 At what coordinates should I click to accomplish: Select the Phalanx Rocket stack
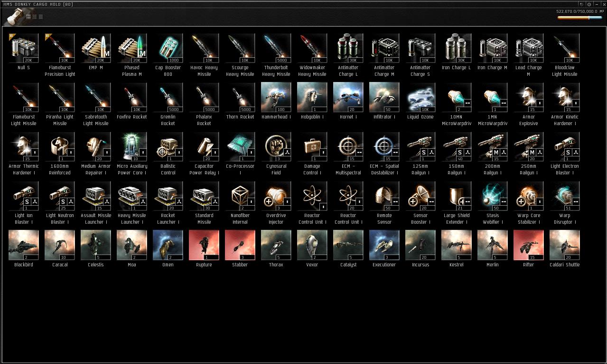[x=204, y=97]
